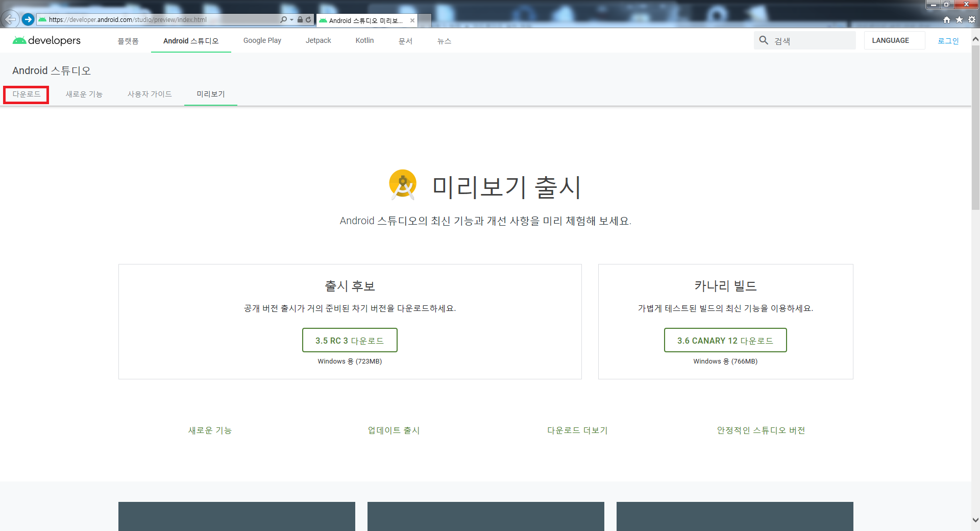This screenshot has width=980, height=531.
Task: Open the 다운로드 더보기 link
Action: tap(577, 430)
